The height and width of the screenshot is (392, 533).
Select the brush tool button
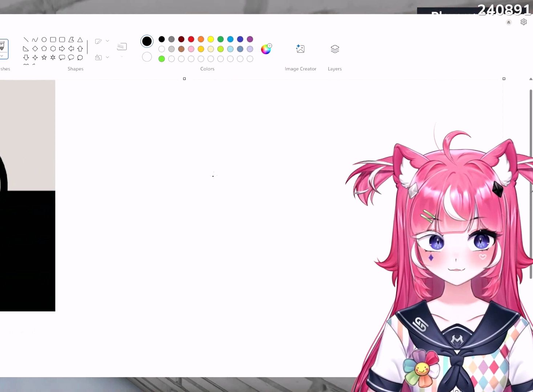point(3,46)
